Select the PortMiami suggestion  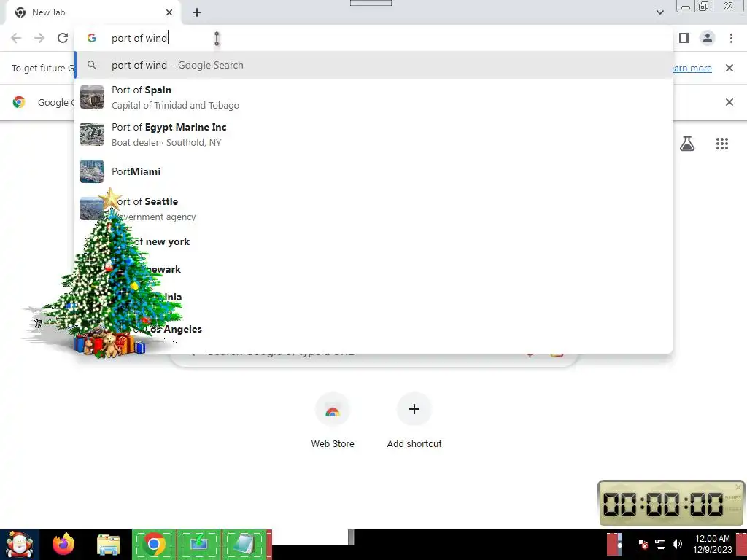[x=373, y=171]
